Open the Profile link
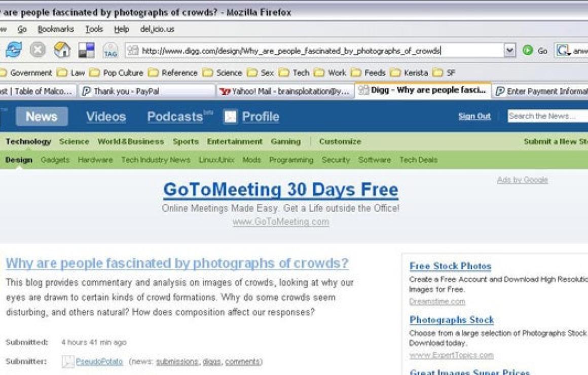Viewport: 588px width, 375px height. point(260,117)
